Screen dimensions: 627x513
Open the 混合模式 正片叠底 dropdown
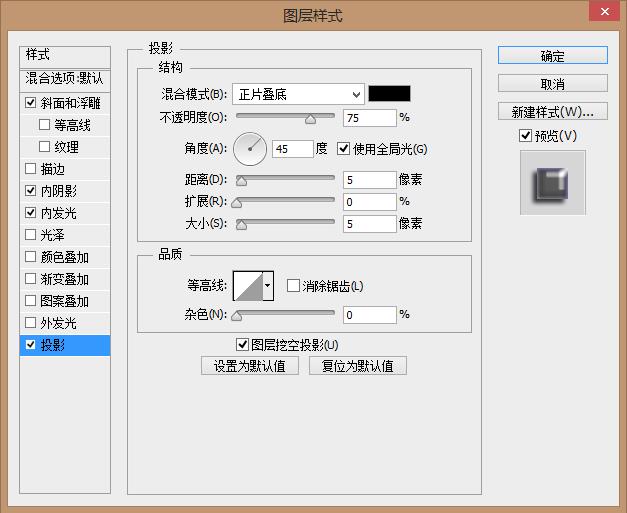(x=298, y=94)
